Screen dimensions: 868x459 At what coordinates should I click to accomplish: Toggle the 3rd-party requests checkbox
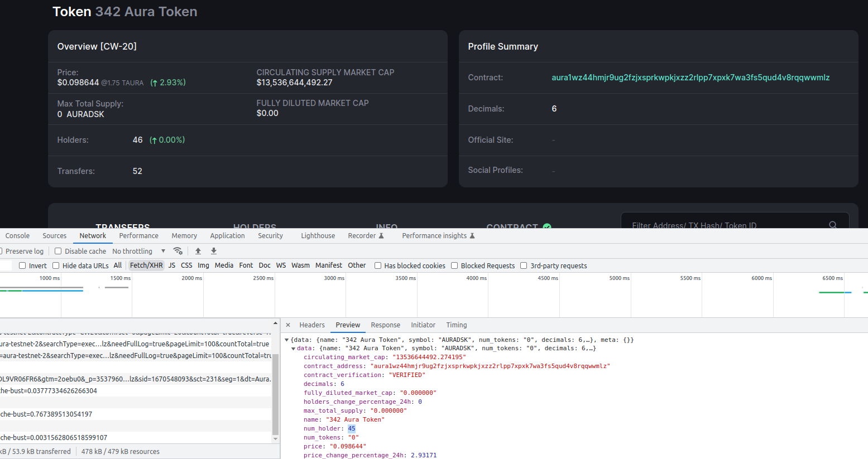pyautogui.click(x=524, y=265)
